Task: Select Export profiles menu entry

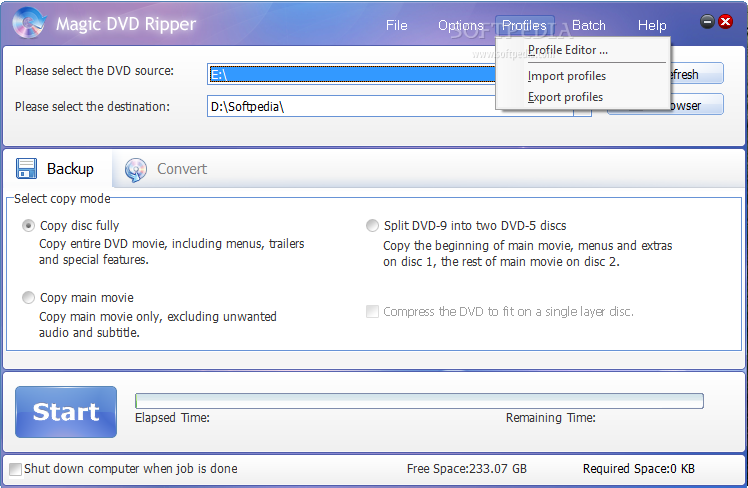Action: pos(565,97)
